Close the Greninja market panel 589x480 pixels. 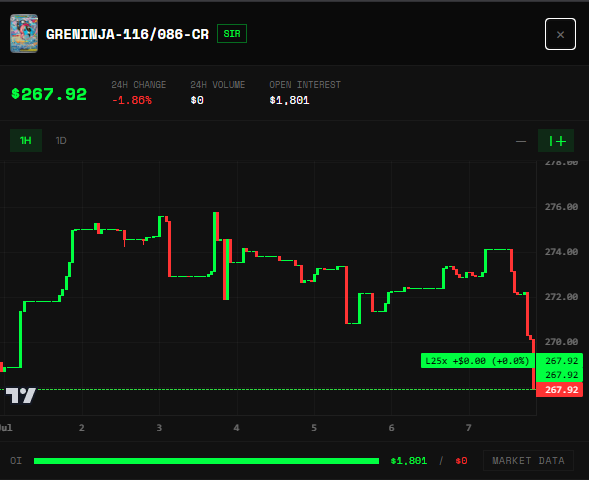[560, 34]
